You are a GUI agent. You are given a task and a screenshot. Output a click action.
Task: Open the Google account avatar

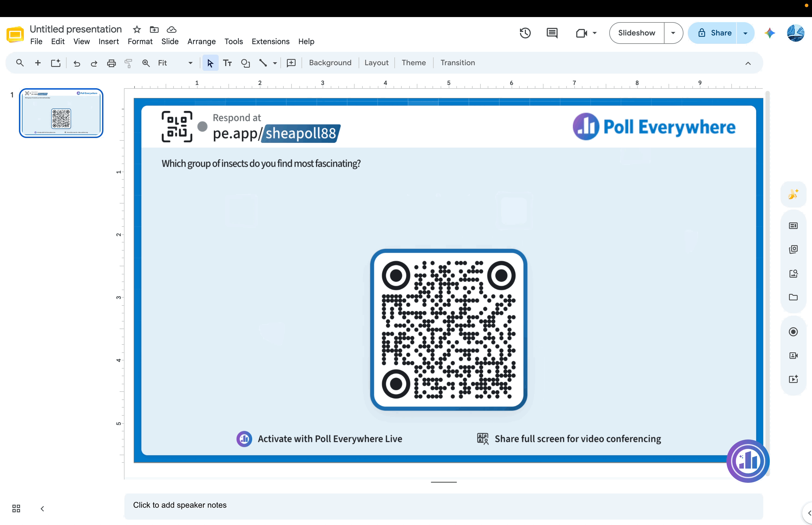(796, 33)
